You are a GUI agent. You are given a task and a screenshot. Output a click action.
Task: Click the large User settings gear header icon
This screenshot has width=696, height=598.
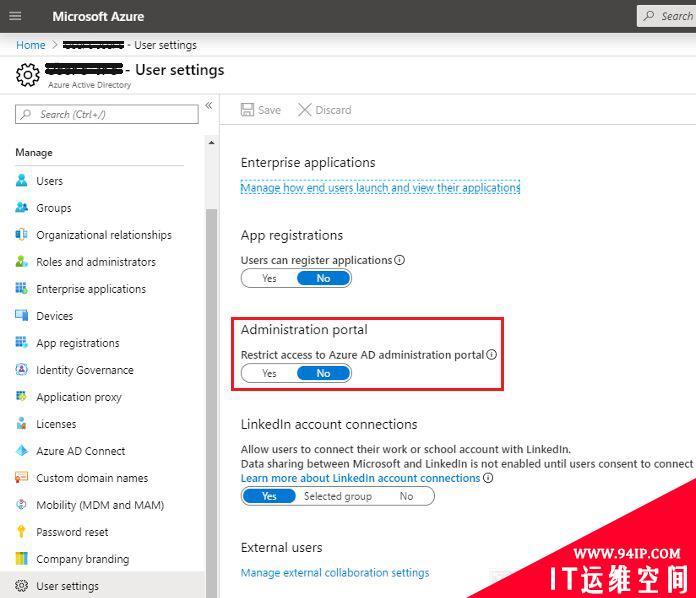(28, 75)
